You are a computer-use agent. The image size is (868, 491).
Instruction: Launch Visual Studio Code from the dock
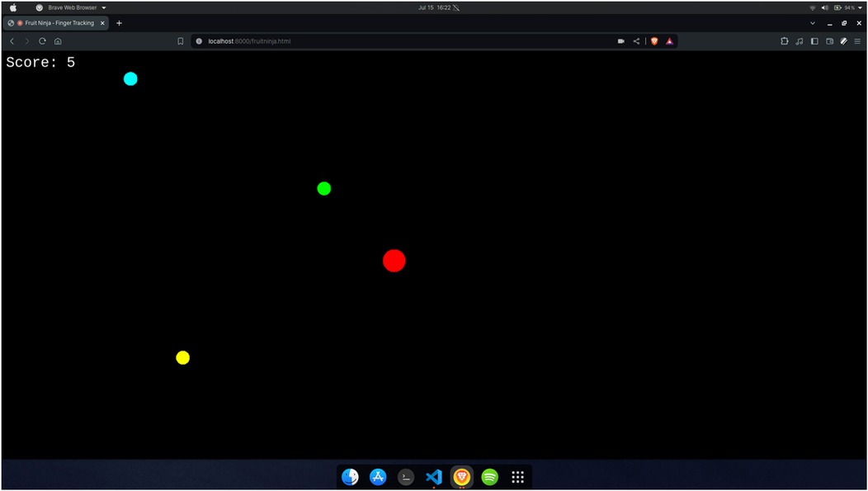point(434,477)
